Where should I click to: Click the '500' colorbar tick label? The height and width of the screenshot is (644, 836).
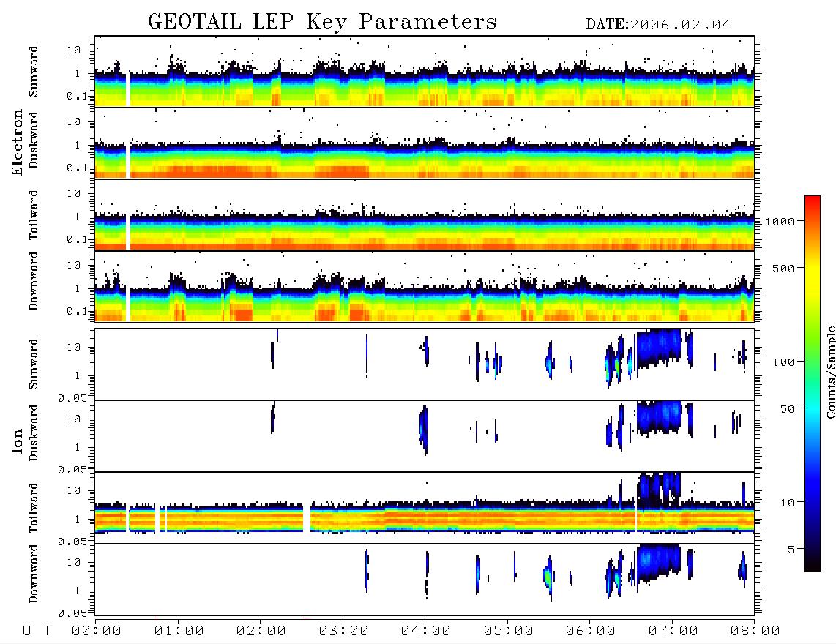tap(784, 269)
